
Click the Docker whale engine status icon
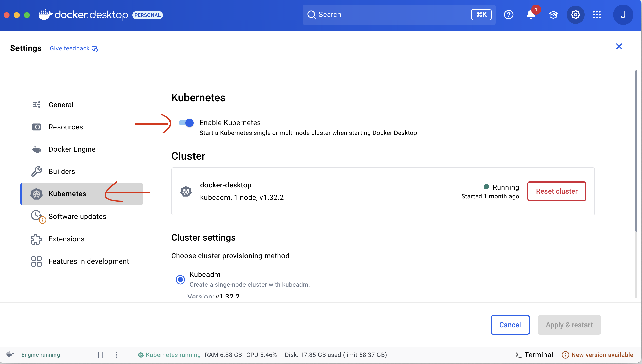pyautogui.click(x=10, y=354)
